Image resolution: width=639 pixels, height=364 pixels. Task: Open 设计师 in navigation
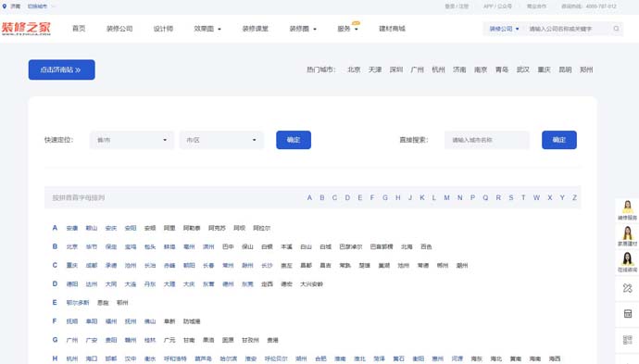click(163, 29)
